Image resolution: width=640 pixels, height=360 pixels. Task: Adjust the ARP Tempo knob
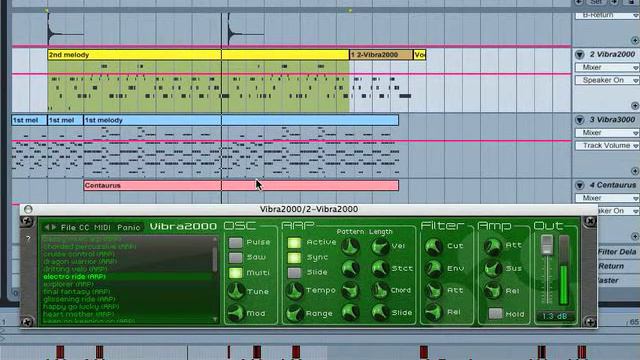pos(294,291)
